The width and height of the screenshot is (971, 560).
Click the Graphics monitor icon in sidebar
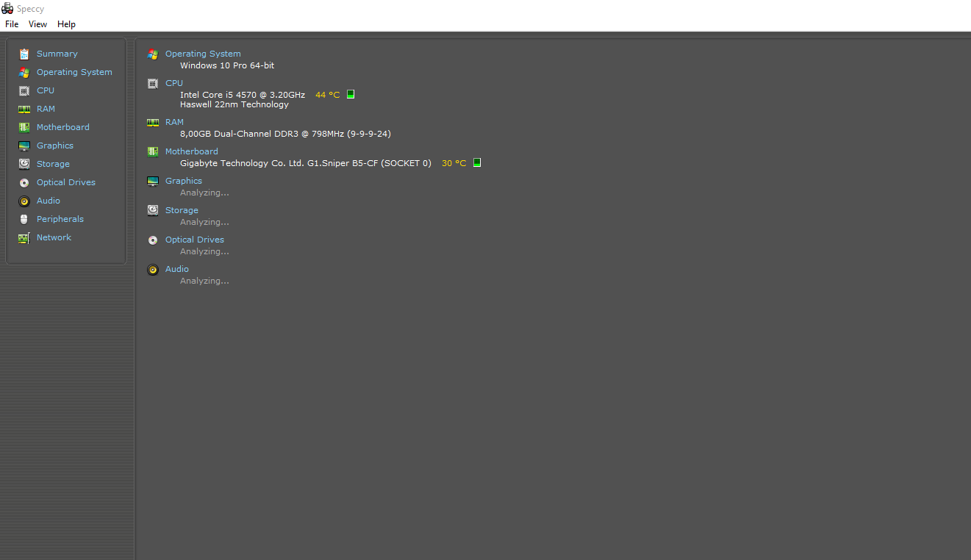tap(24, 146)
